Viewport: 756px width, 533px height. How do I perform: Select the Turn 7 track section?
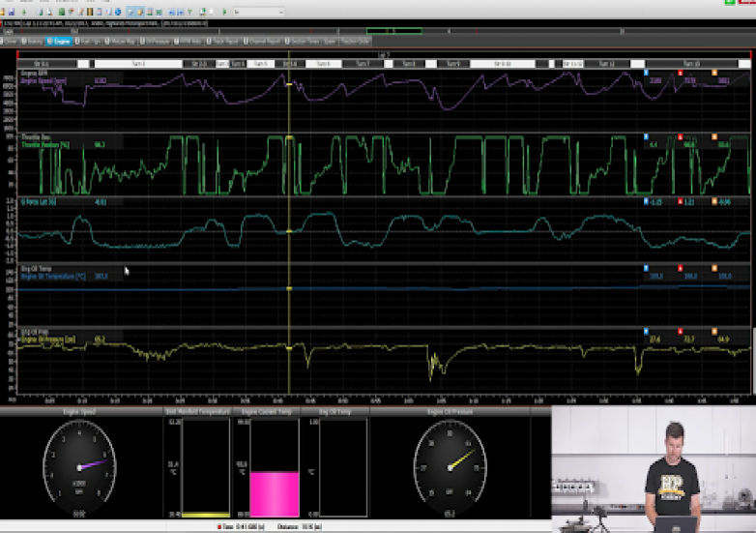click(363, 64)
